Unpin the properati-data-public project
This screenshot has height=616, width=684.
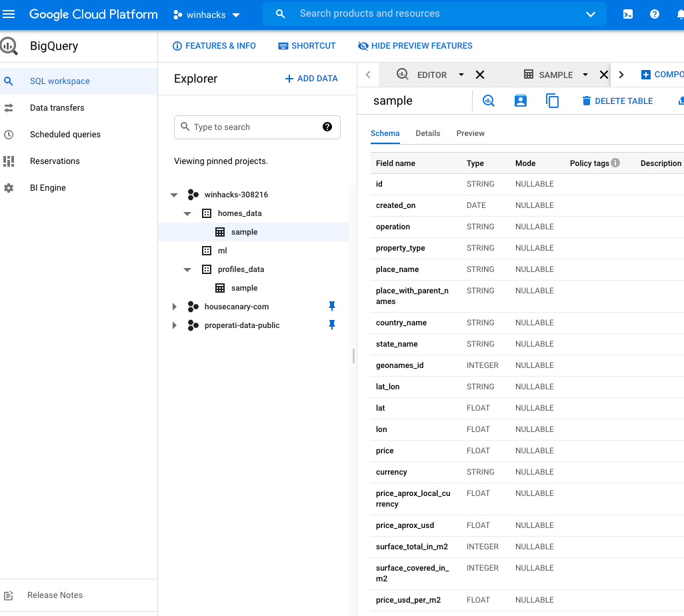(331, 325)
